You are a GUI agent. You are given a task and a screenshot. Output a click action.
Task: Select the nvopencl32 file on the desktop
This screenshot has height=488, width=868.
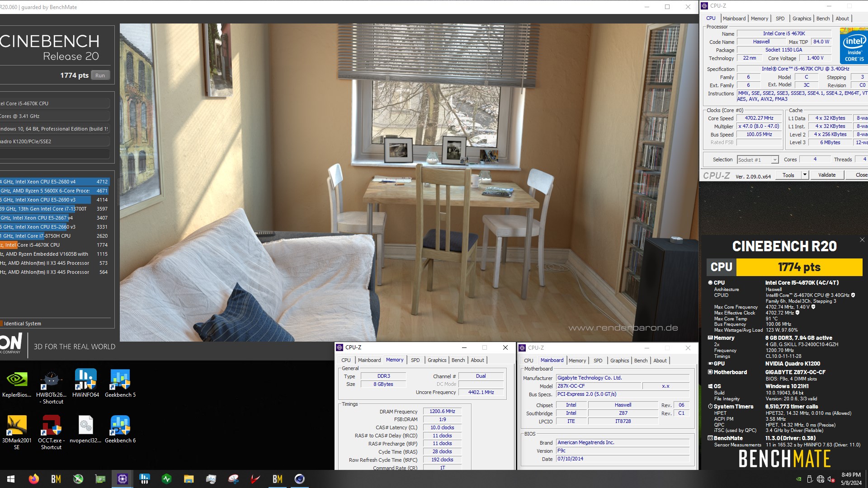tap(85, 429)
